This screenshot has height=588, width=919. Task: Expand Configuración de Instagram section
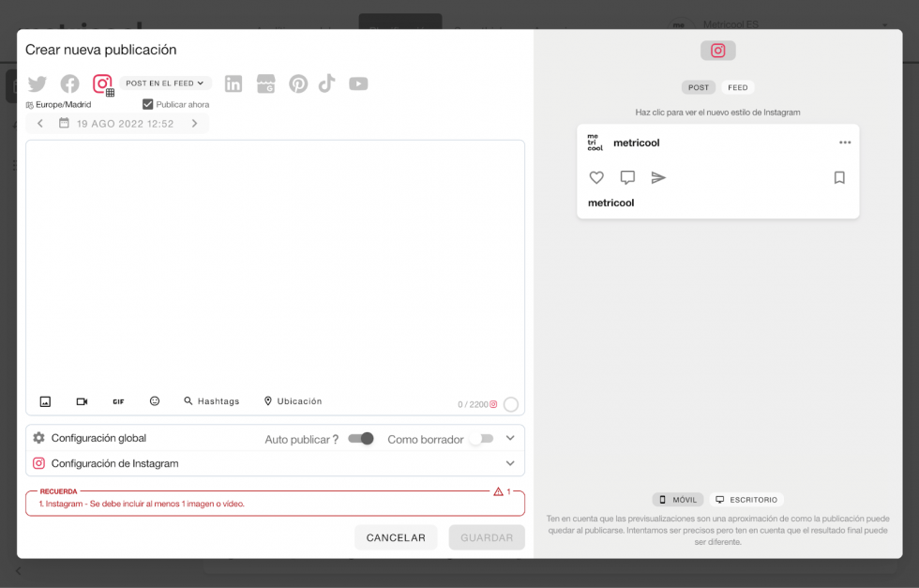click(x=510, y=462)
